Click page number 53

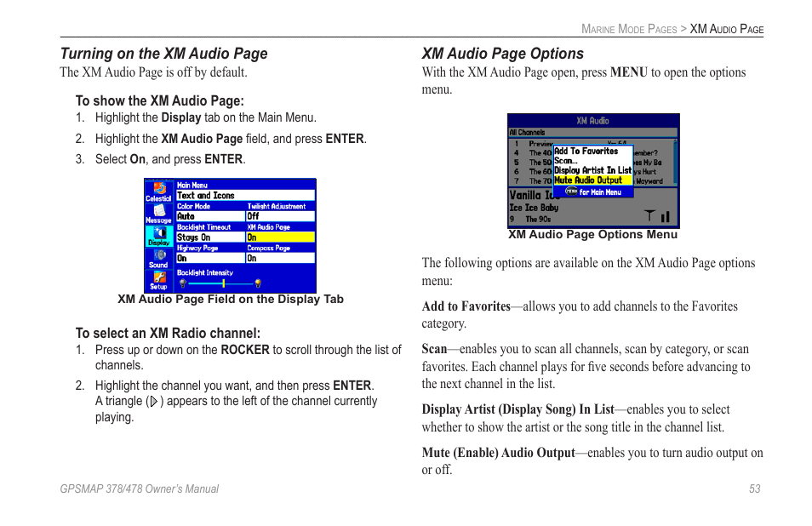(754, 489)
